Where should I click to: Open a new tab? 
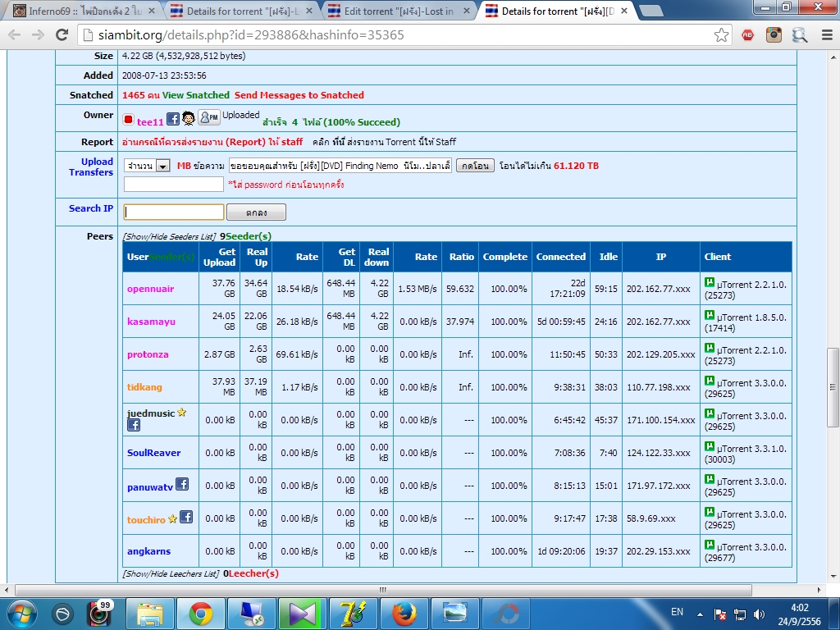(x=651, y=11)
